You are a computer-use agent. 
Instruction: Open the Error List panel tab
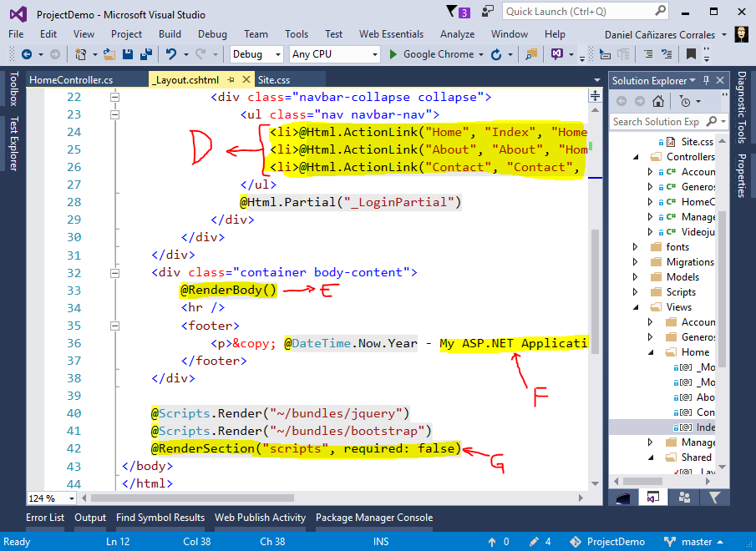point(45,518)
